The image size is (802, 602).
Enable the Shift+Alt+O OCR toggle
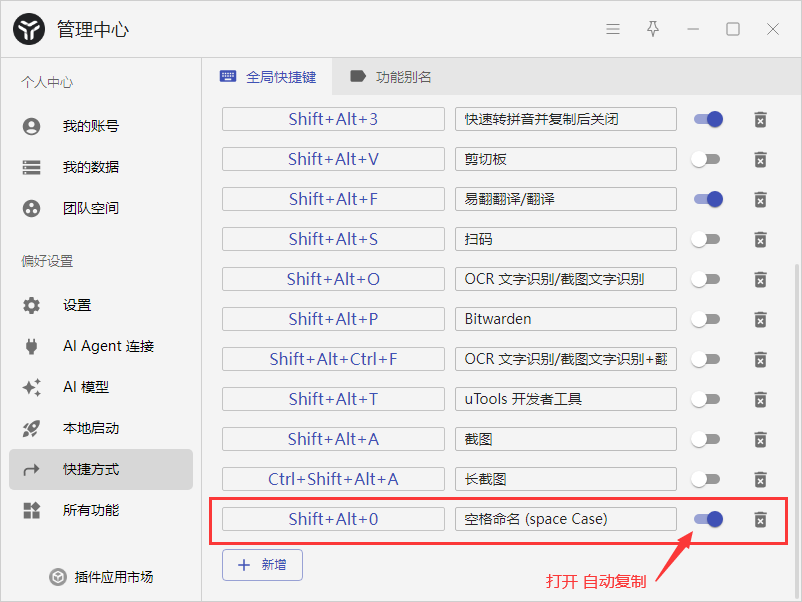(x=705, y=279)
